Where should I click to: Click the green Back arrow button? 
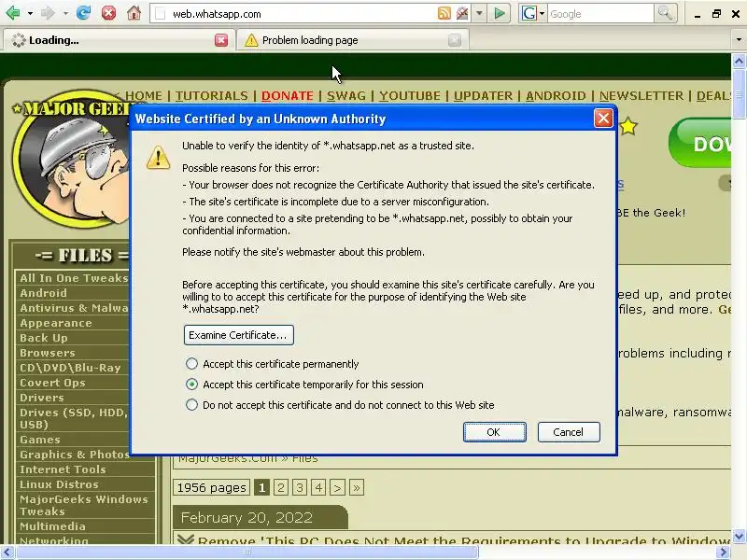13,13
